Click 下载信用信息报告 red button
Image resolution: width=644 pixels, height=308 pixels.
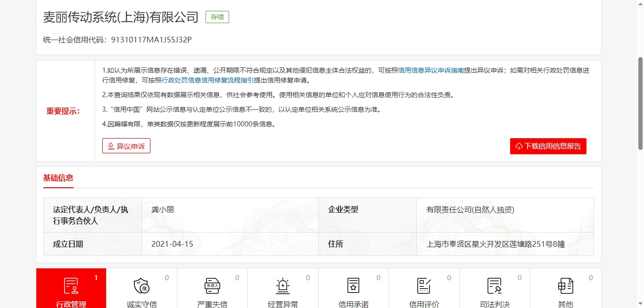[x=548, y=146]
